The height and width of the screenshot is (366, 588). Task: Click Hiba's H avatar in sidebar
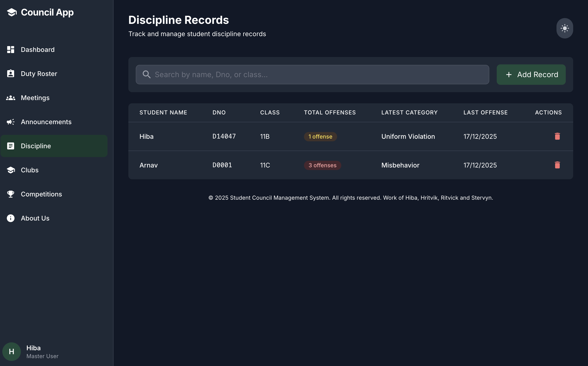[x=11, y=351]
